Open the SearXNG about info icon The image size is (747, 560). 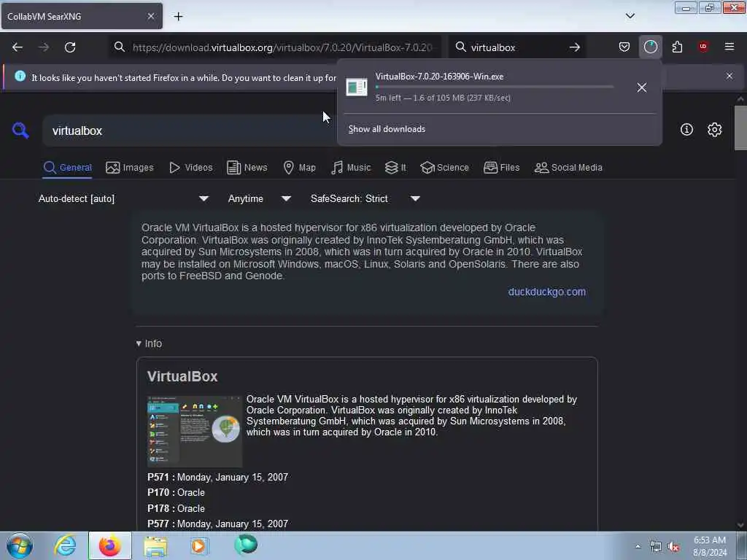[x=686, y=130]
